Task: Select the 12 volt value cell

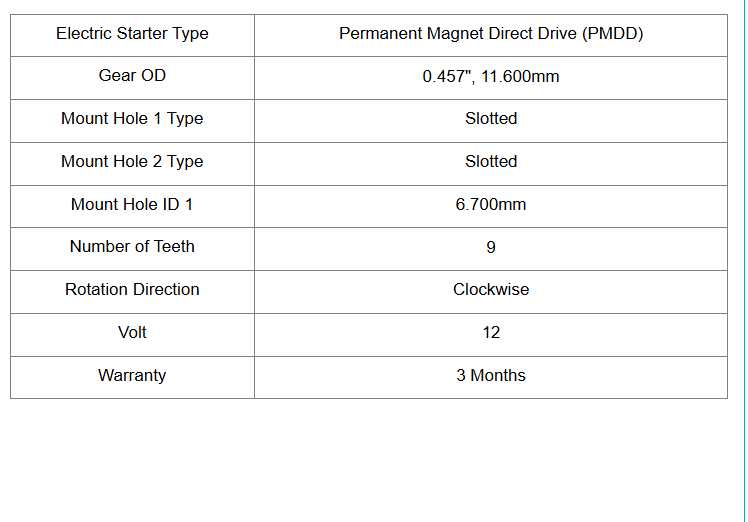Action: (x=490, y=333)
